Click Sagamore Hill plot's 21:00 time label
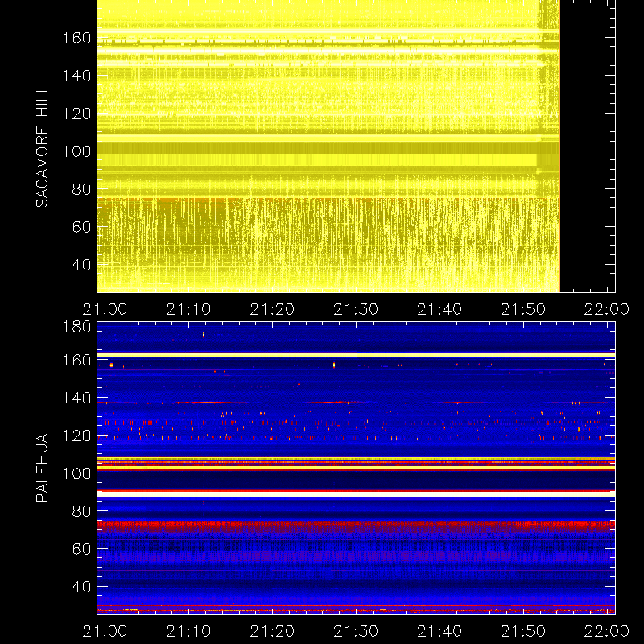Image resolution: width=644 pixels, height=644 pixels. tap(105, 309)
